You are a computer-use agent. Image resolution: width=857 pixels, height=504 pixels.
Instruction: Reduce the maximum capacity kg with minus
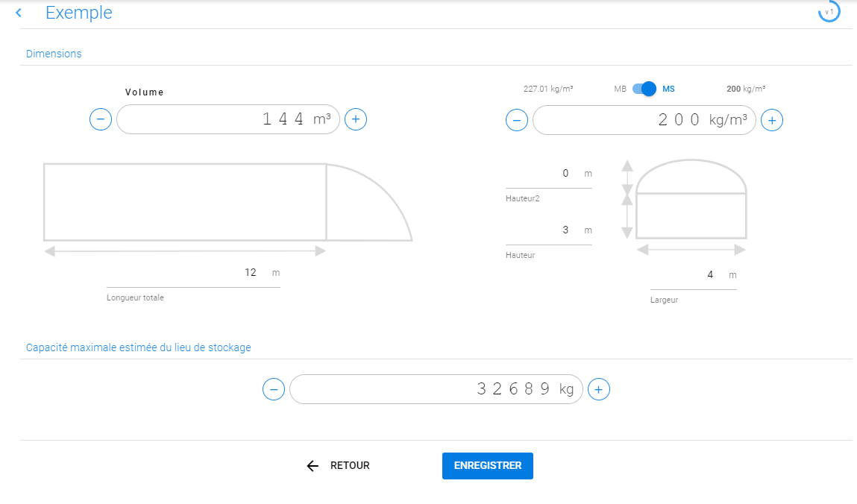click(274, 389)
